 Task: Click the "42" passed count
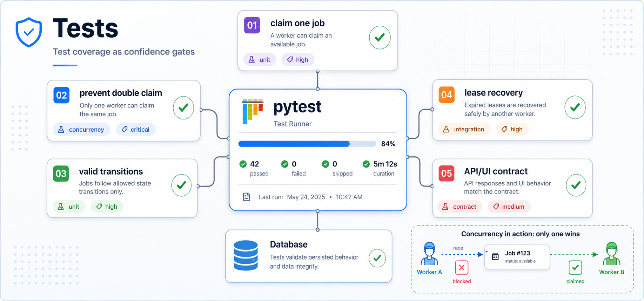254,164
